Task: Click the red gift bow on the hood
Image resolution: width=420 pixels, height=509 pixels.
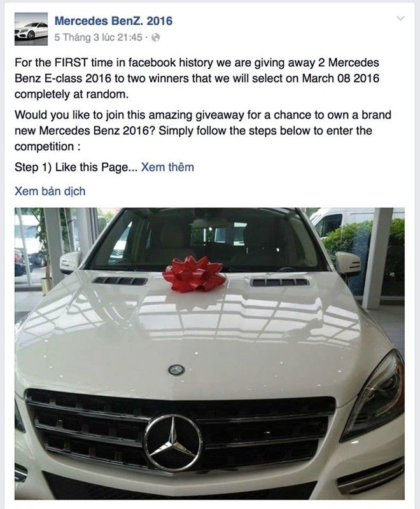Action: point(194,274)
